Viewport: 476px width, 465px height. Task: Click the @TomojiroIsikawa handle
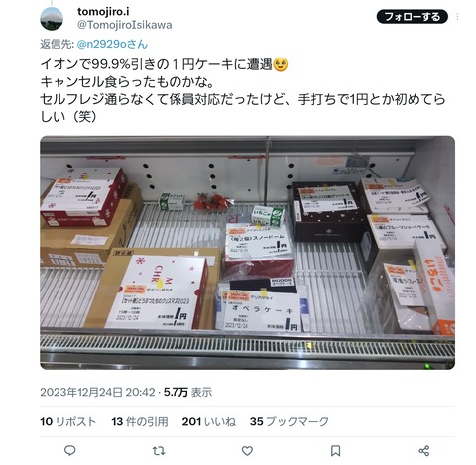125,25
